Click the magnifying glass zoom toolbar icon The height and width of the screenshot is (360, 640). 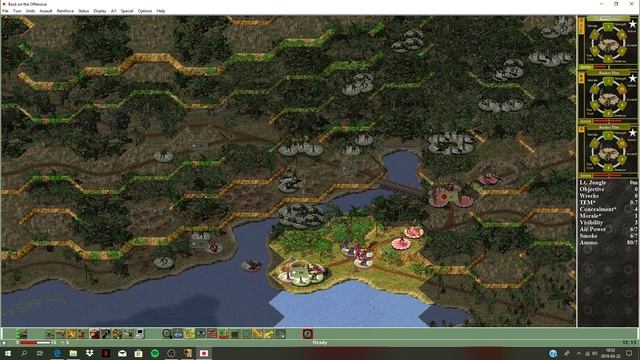(167, 334)
